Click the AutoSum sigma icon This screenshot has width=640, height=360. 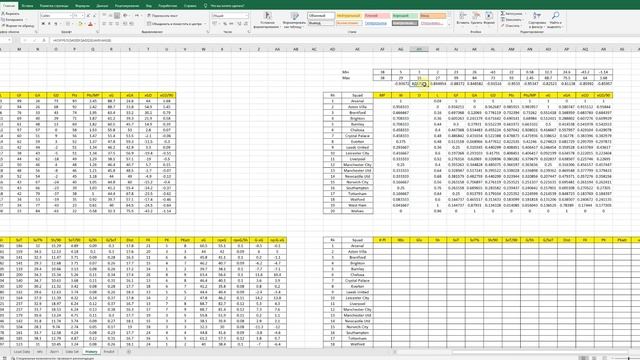pyautogui.click(x=503, y=14)
